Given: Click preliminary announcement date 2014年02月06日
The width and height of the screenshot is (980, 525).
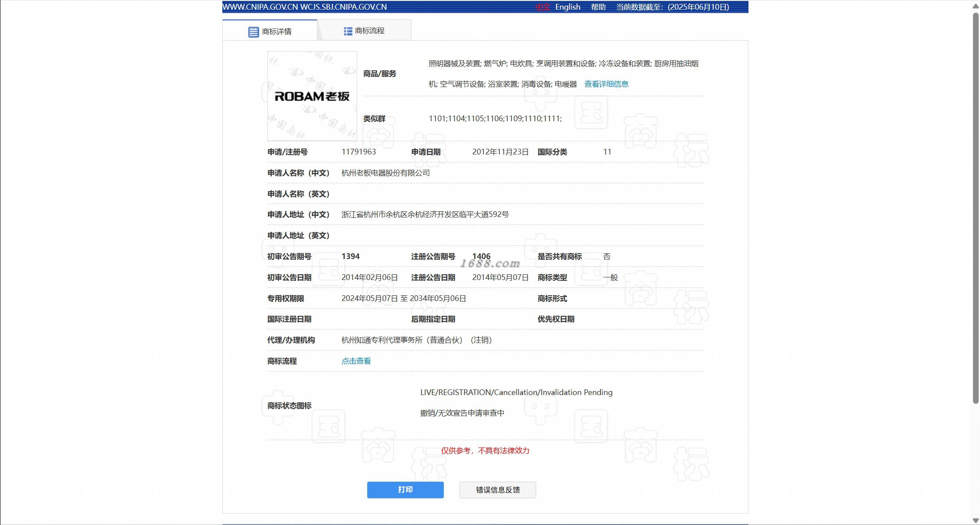Looking at the screenshot, I should (x=369, y=277).
